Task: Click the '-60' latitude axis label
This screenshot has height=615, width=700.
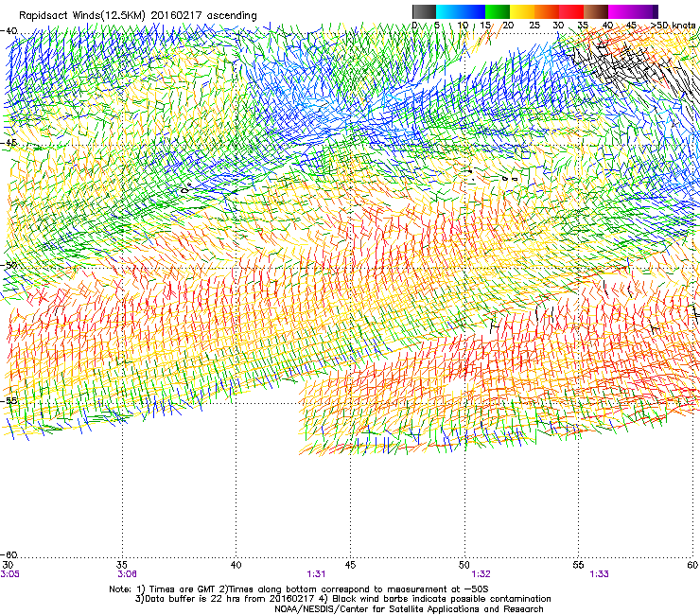Action: [x=9, y=555]
